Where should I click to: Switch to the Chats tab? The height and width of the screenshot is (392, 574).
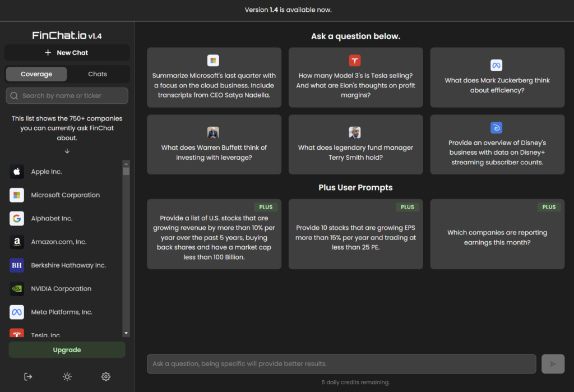click(98, 74)
